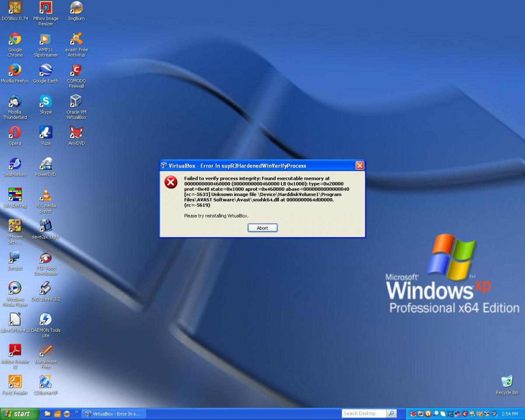Select the Mozilla Firefox desktop icon
This screenshot has height=420, width=525.
click(15, 73)
